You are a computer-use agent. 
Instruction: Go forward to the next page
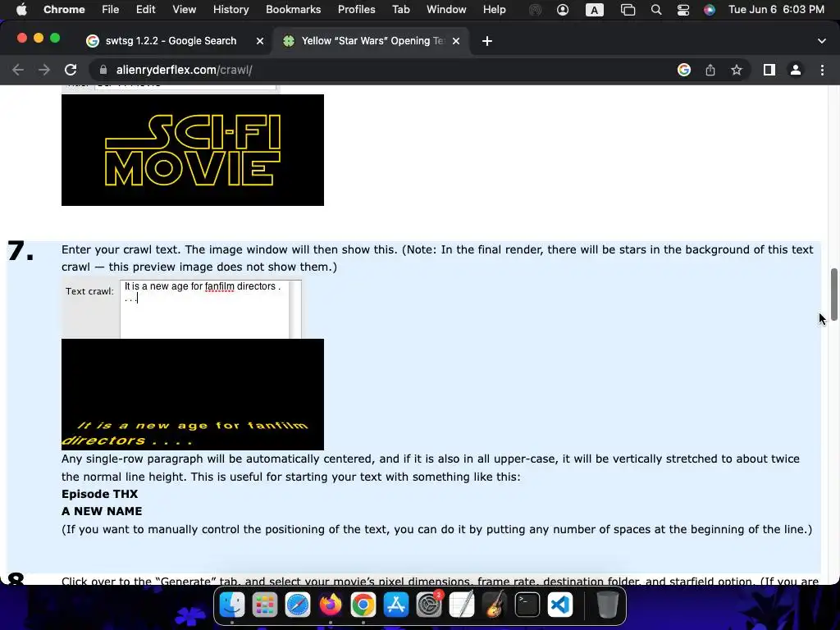pyautogui.click(x=44, y=70)
